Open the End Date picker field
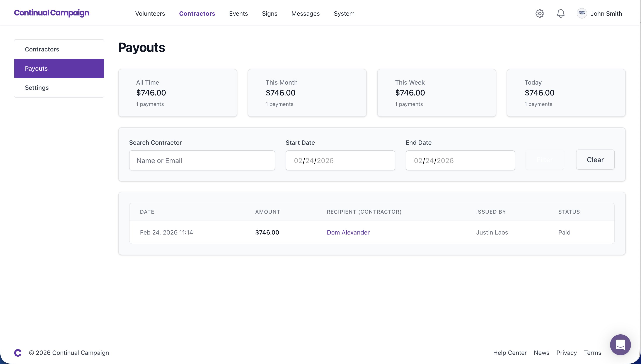Image resolution: width=641 pixels, height=364 pixels. point(460,160)
